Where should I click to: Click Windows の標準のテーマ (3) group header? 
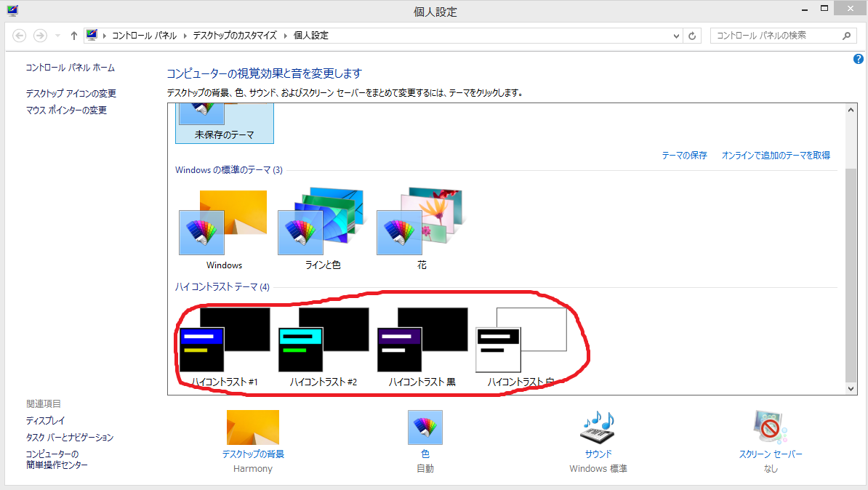[228, 170]
